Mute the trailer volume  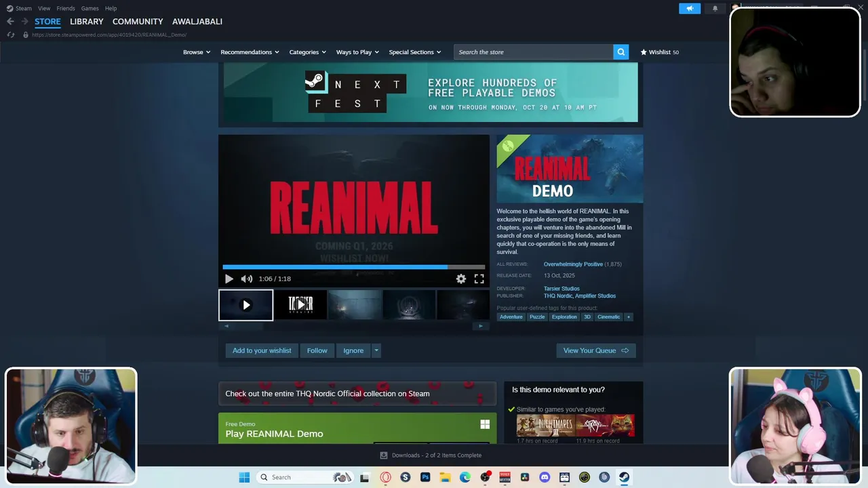(247, 279)
